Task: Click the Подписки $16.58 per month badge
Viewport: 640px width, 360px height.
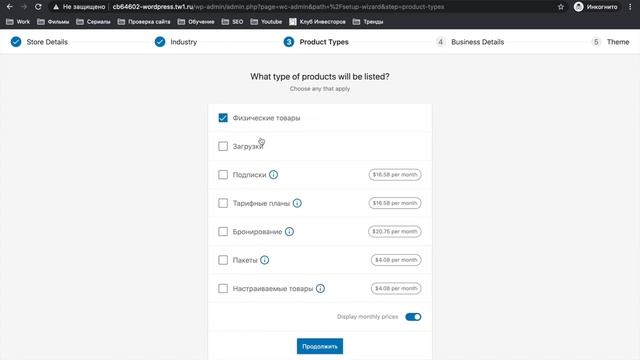Action: click(x=395, y=175)
